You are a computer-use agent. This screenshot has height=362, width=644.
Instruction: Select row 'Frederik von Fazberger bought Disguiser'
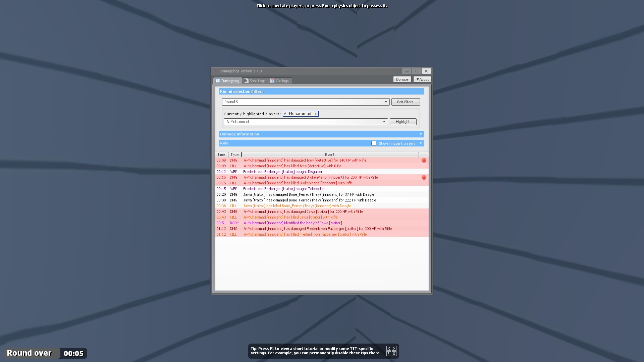pos(321,172)
